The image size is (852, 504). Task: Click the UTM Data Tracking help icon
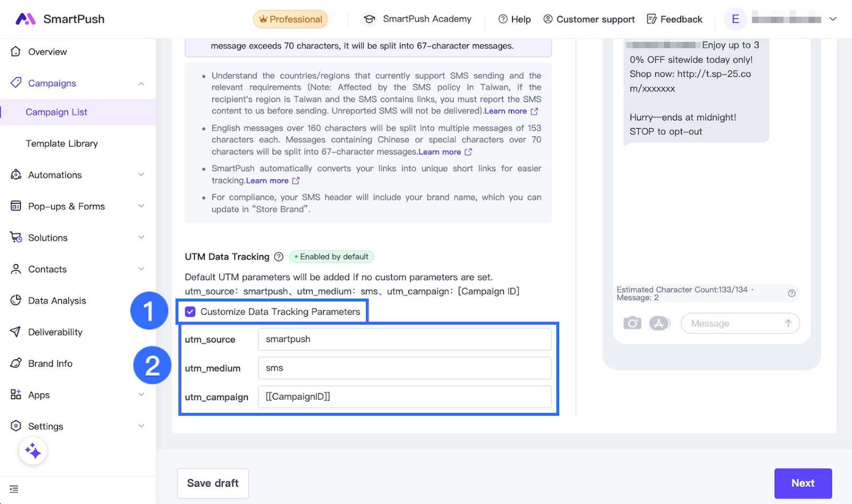tap(278, 257)
